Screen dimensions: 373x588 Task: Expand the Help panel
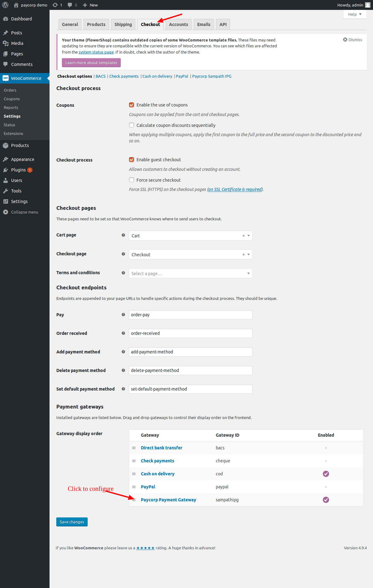coord(355,14)
